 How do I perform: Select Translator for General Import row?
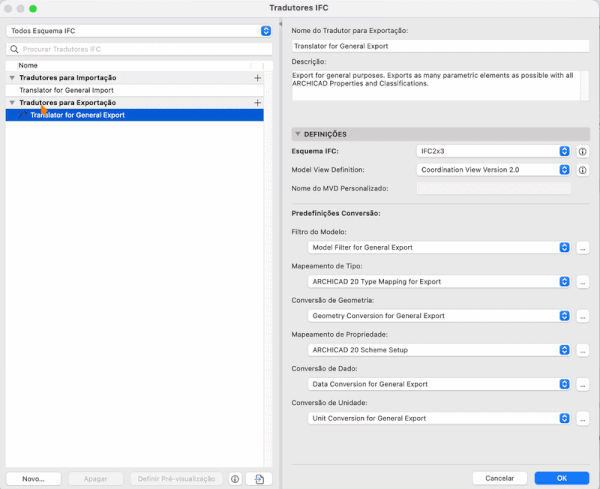click(134, 90)
